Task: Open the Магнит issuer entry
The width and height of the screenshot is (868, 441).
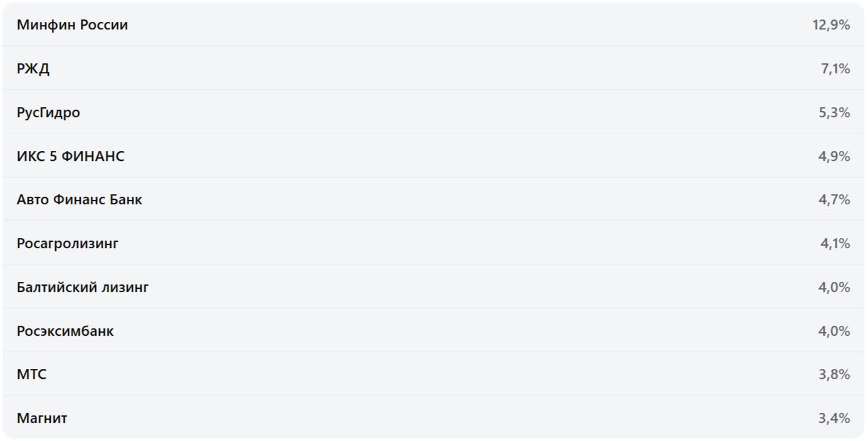Action: click(x=42, y=418)
